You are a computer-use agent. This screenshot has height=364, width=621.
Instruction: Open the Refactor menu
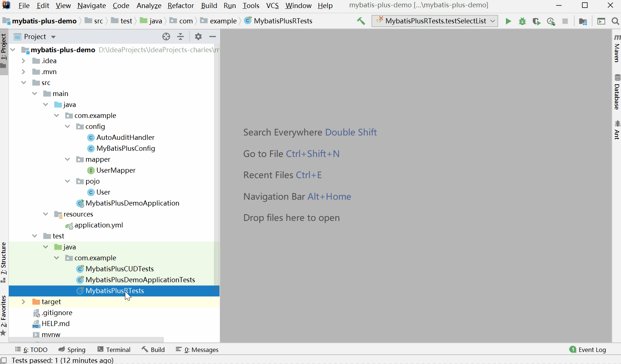click(180, 5)
